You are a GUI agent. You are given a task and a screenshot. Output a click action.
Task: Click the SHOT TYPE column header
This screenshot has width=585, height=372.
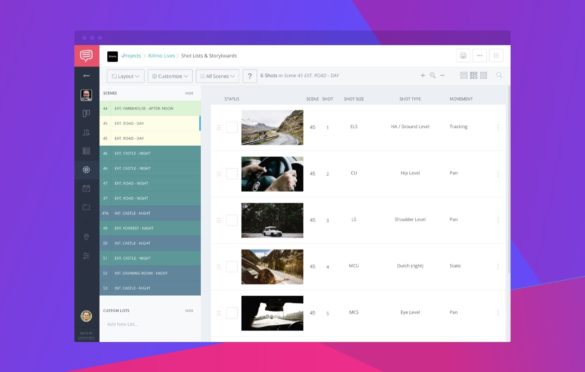[x=410, y=99]
